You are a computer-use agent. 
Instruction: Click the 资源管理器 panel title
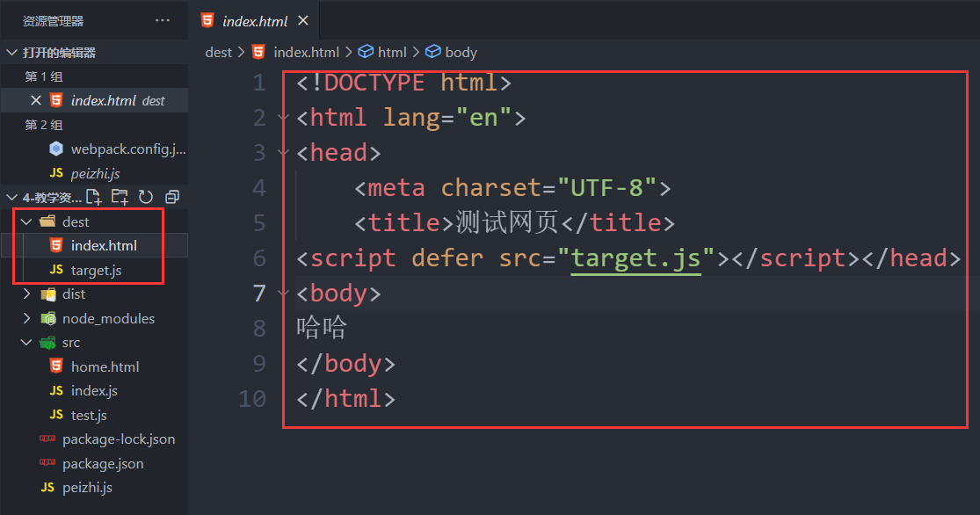tap(53, 21)
